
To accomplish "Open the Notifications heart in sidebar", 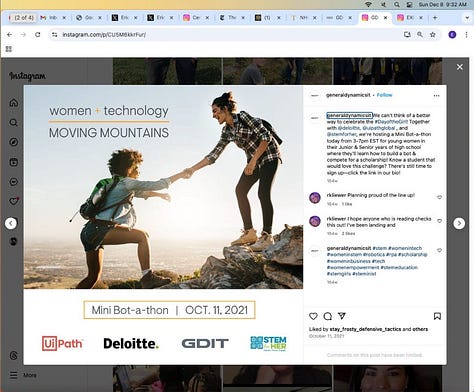I will (14, 201).
